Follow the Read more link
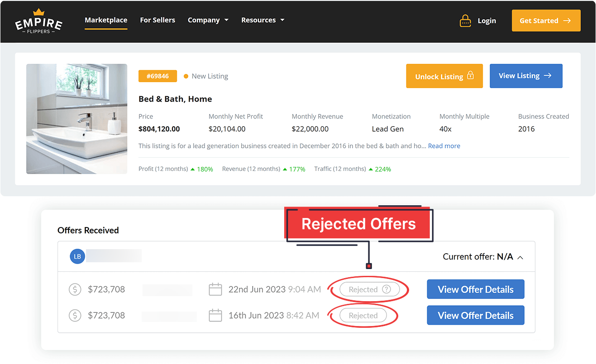596x364 pixels. 444,146
